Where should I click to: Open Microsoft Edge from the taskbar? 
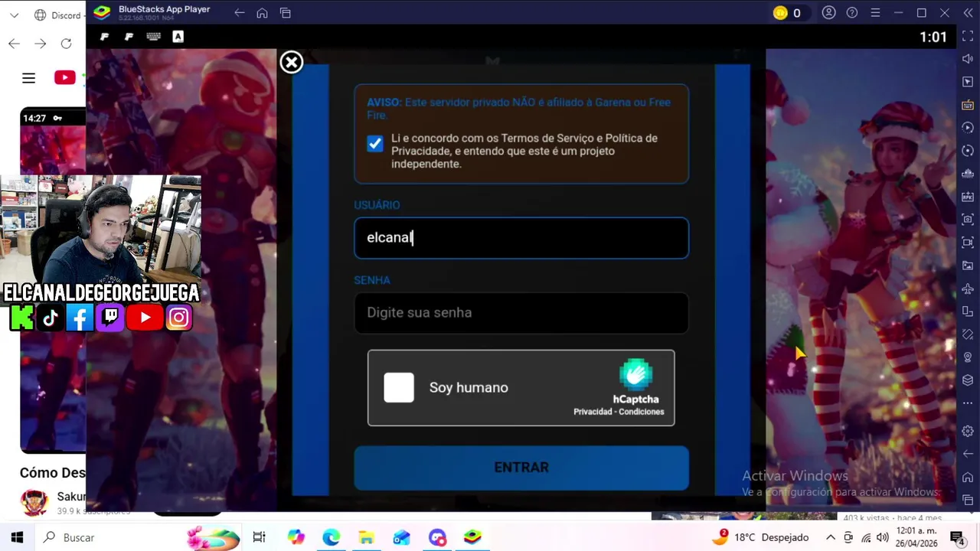331,537
